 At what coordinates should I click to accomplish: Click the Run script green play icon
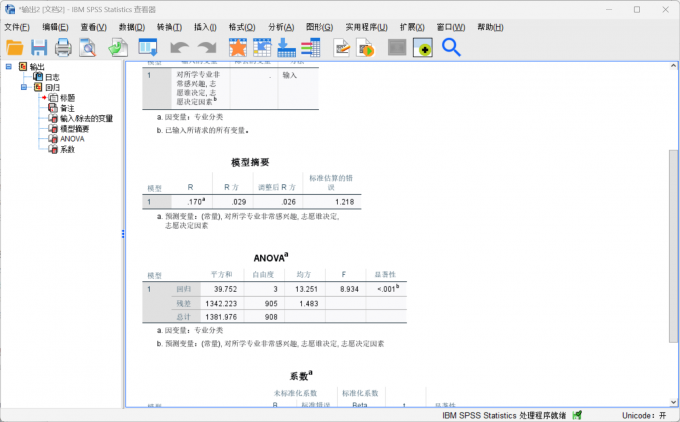(366, 47)
